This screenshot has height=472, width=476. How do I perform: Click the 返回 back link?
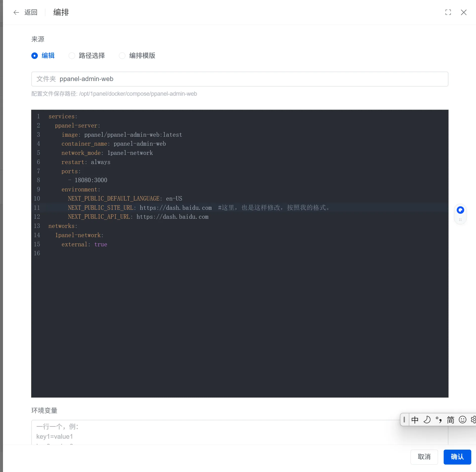(31, 12)
